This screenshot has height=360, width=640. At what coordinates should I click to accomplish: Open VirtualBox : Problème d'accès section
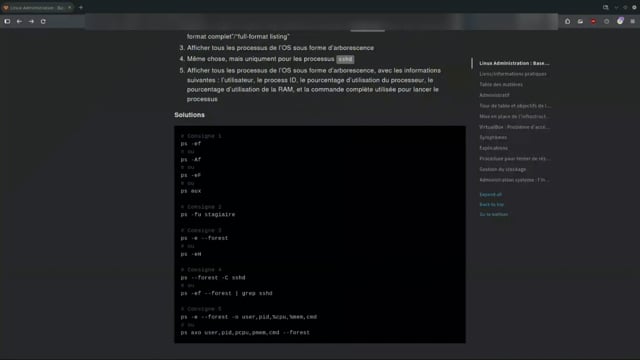pyautogui.click(x=514, y=127)
